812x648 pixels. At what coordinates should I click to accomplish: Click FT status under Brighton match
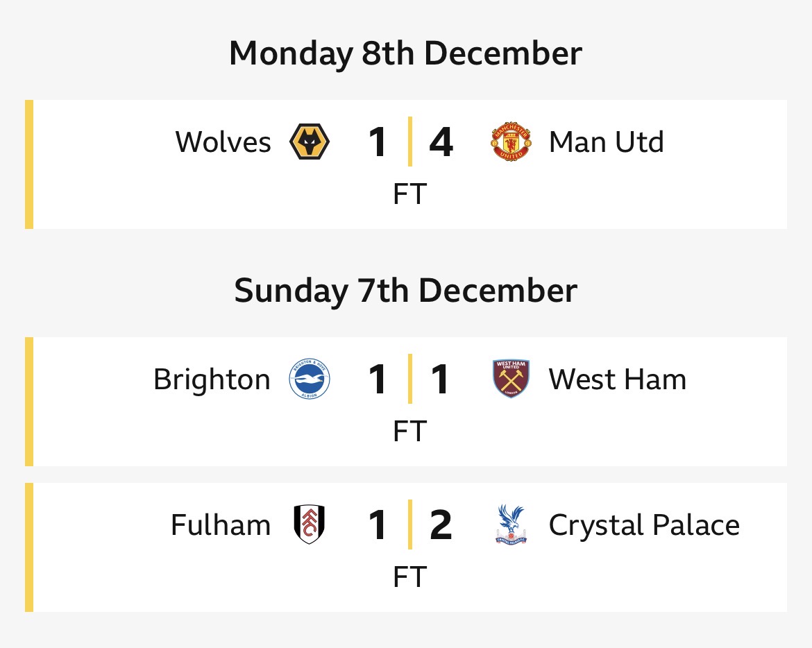coord(409,432)
